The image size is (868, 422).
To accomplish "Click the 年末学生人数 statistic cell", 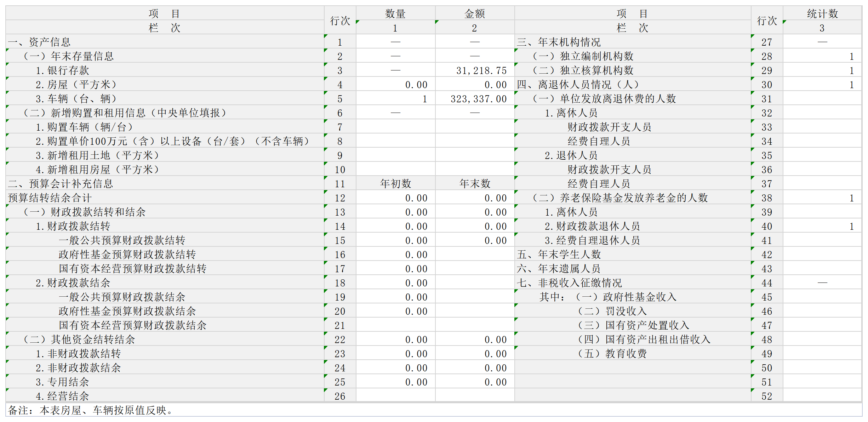I will [822, 255].
